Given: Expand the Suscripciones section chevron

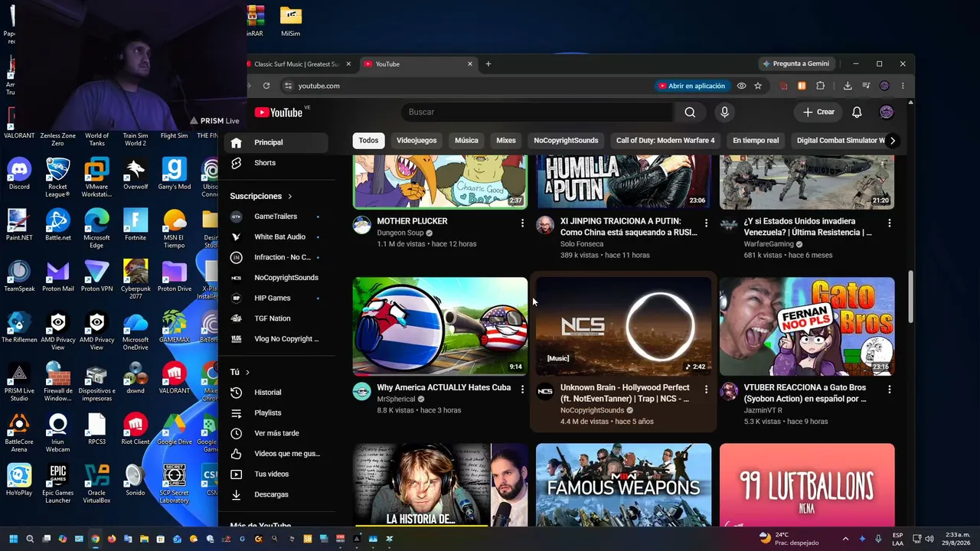Looking at the screenshot, I should pos(289,197).
